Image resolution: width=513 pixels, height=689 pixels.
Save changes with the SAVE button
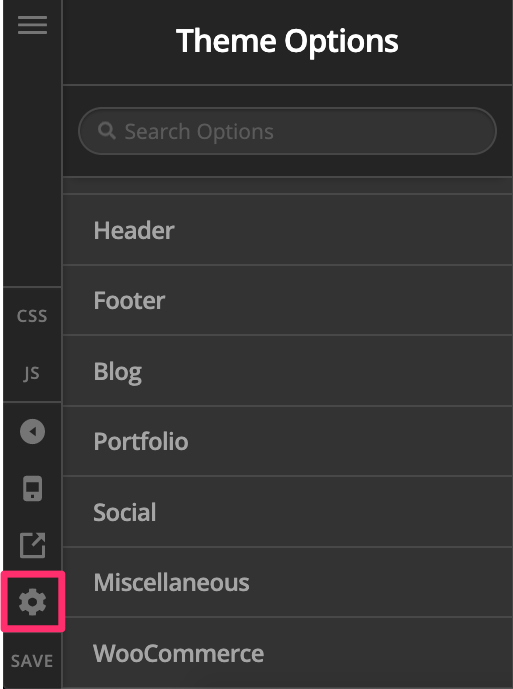32,661
